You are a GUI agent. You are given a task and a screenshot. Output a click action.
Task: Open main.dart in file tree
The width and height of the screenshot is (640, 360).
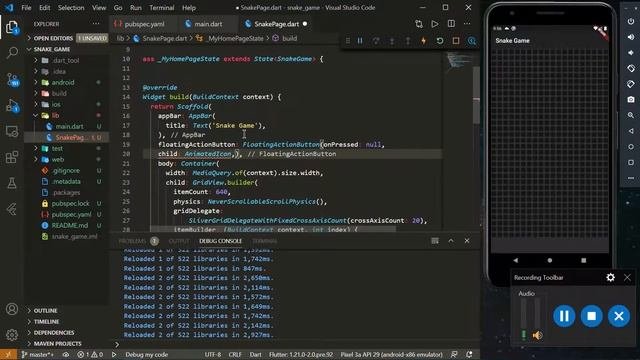(69, 127)
